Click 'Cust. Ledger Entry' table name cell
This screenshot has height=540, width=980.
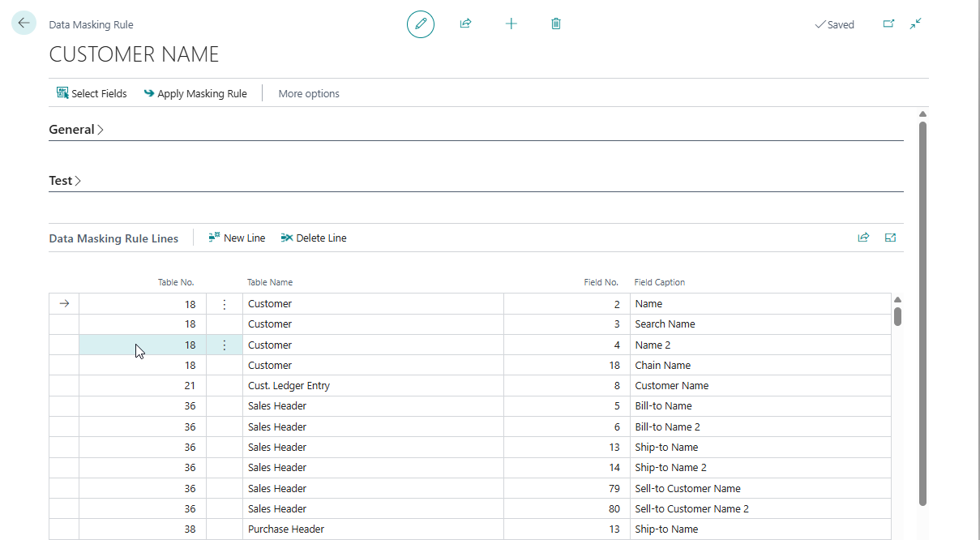(x=373, y=385)
